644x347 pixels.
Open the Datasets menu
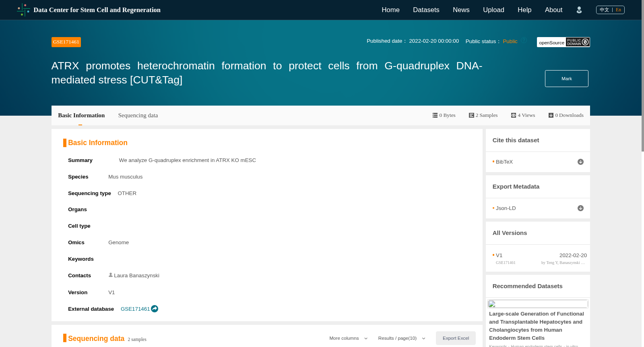tap(426, 10)
